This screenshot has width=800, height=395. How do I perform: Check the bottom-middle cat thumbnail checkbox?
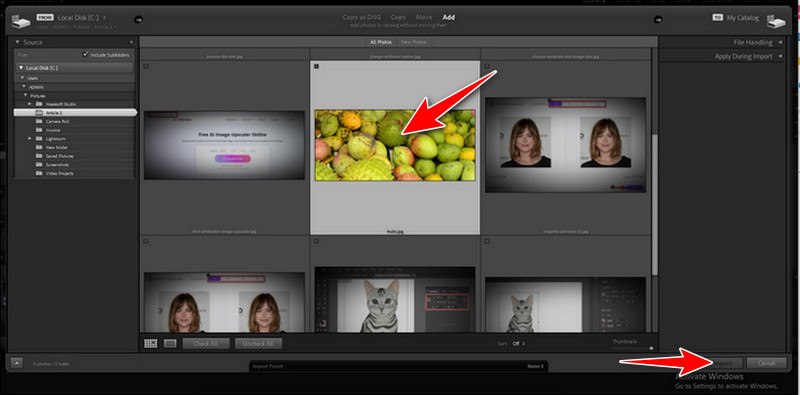(x=316, y=241)
